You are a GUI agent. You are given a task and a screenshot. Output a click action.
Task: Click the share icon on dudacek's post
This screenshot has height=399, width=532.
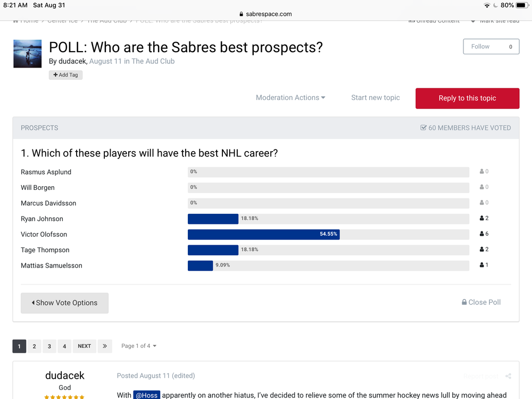(x=508, y=376)
